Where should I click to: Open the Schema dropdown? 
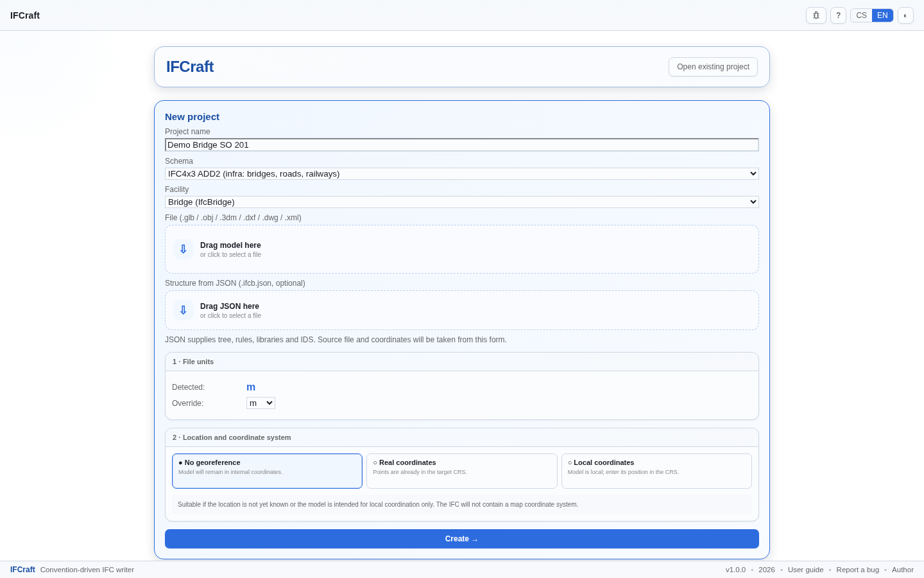pyautogui.click(x=462, y=173)
